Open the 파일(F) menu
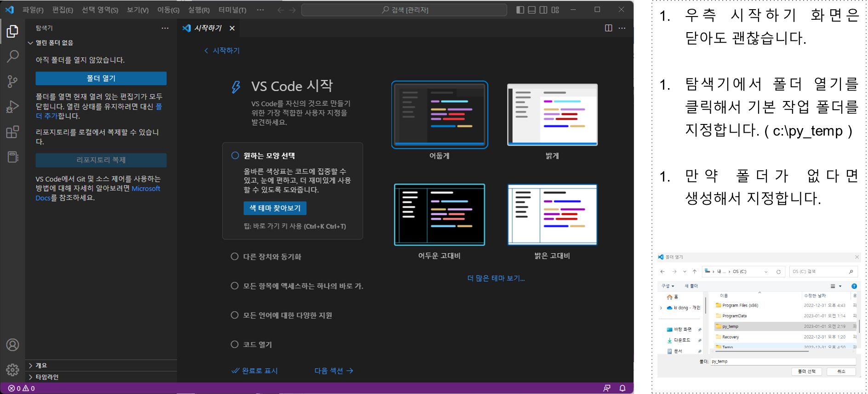The image size is (868, 394). (x=33, y=10)
